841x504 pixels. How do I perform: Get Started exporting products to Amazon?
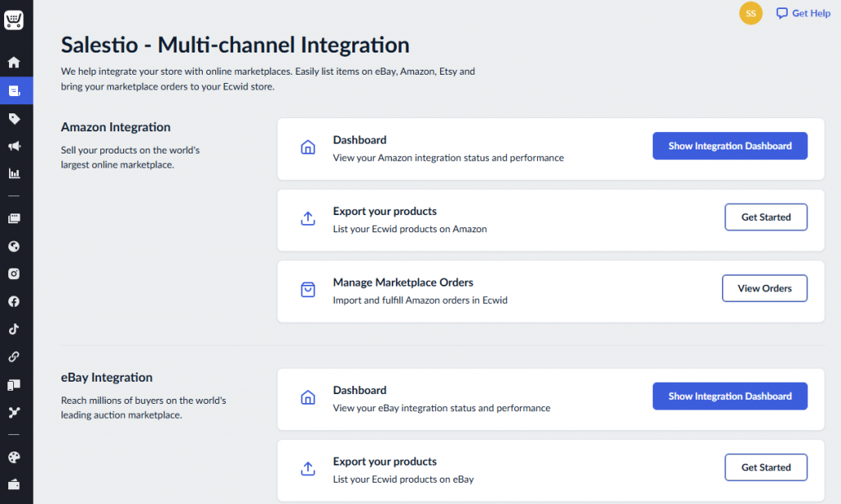point(765,218)
